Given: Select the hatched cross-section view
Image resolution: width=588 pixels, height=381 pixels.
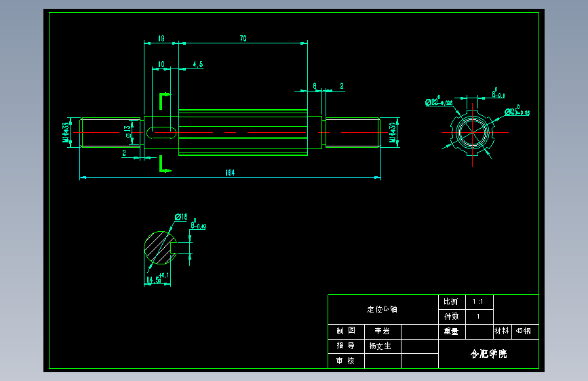Looking at the screenshot, I should coord(160,247).
